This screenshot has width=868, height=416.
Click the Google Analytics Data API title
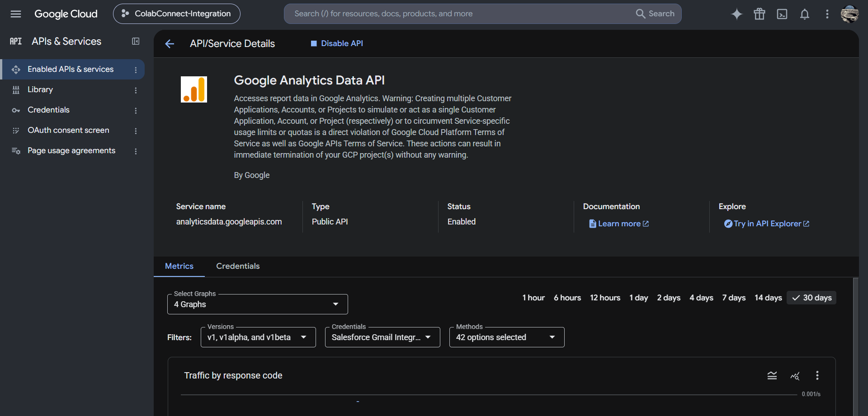(309, 80)
